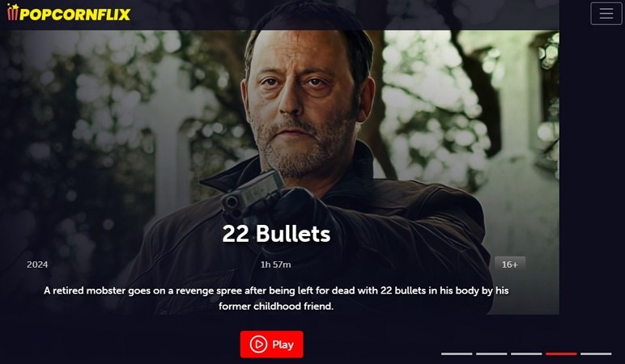This screenshot has width=625, height=364.
Task: Click the circled play triangle icon
Action: coord(258,344)
